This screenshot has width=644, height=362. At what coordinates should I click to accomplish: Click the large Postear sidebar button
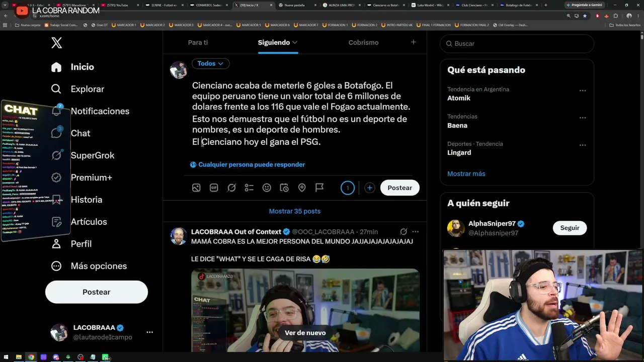click(x=97, y=292)
